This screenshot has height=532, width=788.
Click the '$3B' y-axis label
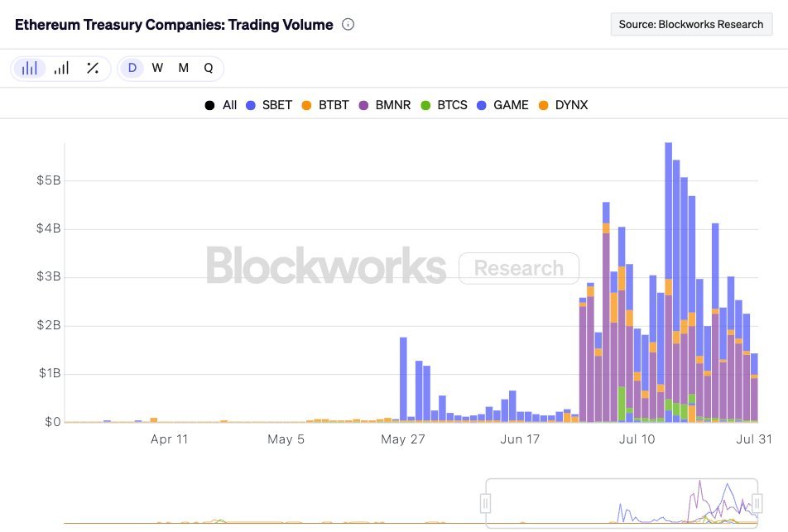pyautogui.click(x=48, y=276)
